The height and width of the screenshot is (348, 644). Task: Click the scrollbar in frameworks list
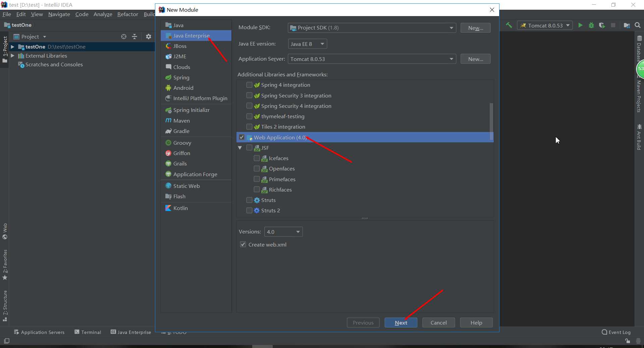pos(491,121)
